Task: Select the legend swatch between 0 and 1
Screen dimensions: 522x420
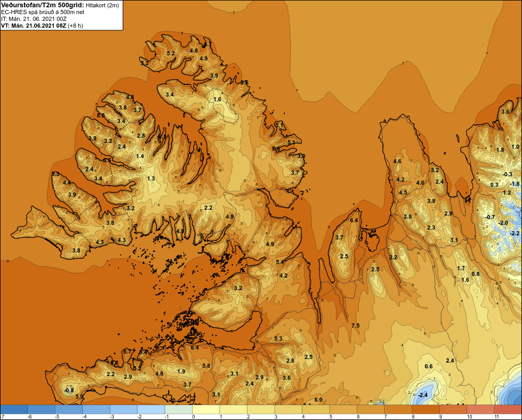Action: [206, 410]
